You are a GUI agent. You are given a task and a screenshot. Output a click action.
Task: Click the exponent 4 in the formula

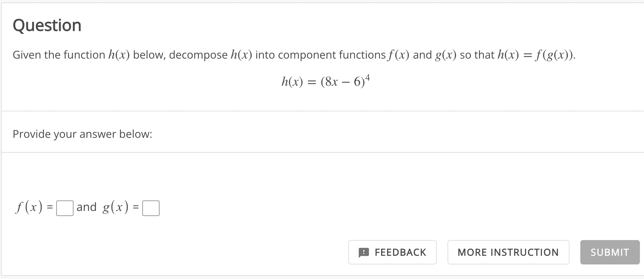[368, 78]
